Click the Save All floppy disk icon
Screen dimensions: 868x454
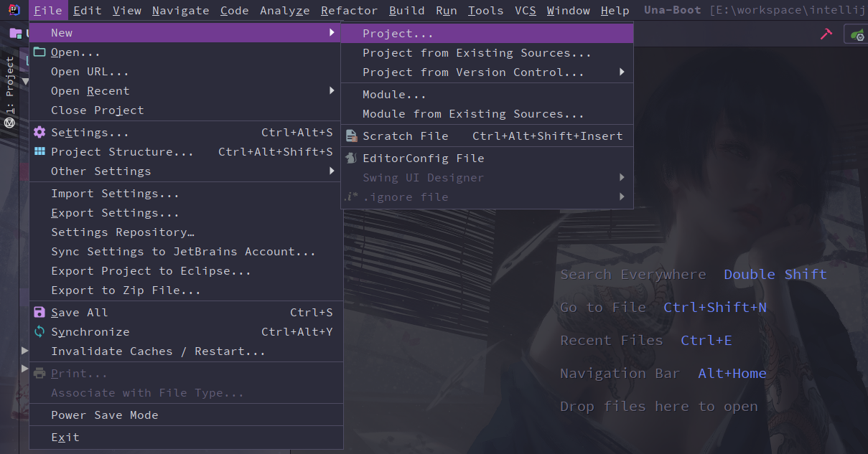(x=39, y=313)
